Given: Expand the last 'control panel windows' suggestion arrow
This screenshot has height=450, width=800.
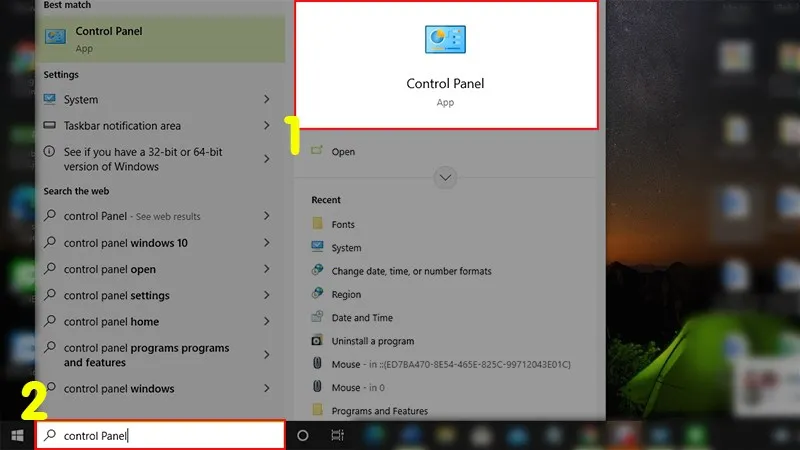Looking at the screenshot, I should coord(266,388).
